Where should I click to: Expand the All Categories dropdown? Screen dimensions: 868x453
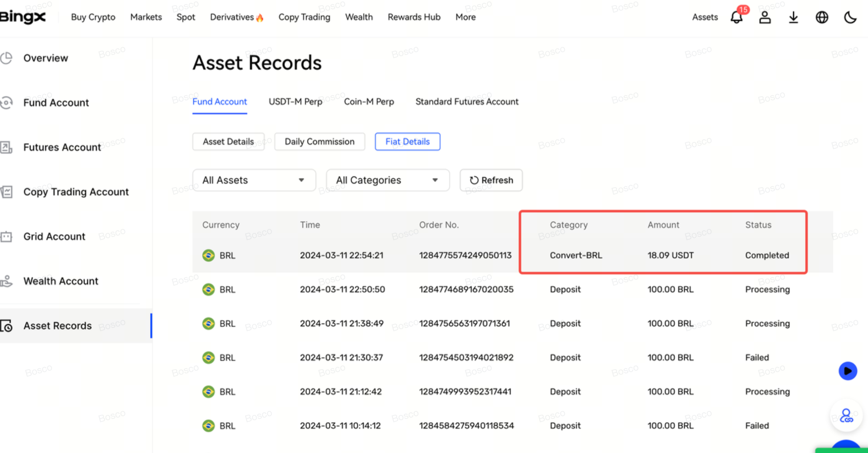point(388,180)
